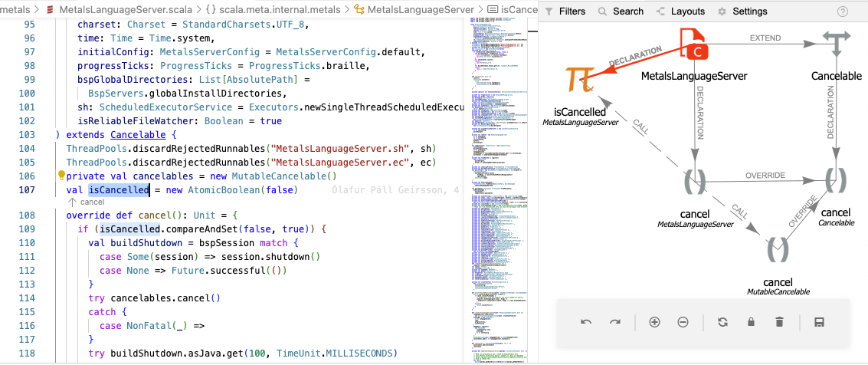This screenshot has width=868, height=365.
Task: Click the undo icon in graph toolbar
Action: pos(585,322)
